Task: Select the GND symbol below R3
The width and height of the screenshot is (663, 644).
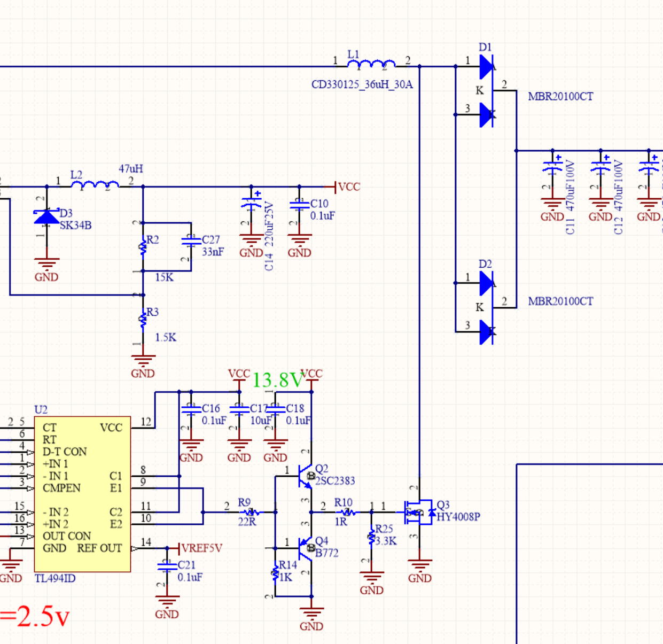Action: click(143, 367)
